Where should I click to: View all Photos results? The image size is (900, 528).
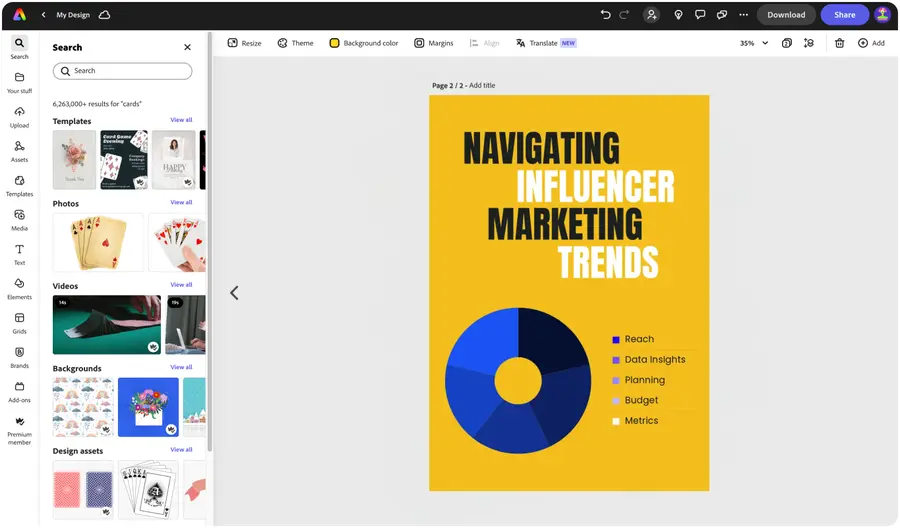181,203
